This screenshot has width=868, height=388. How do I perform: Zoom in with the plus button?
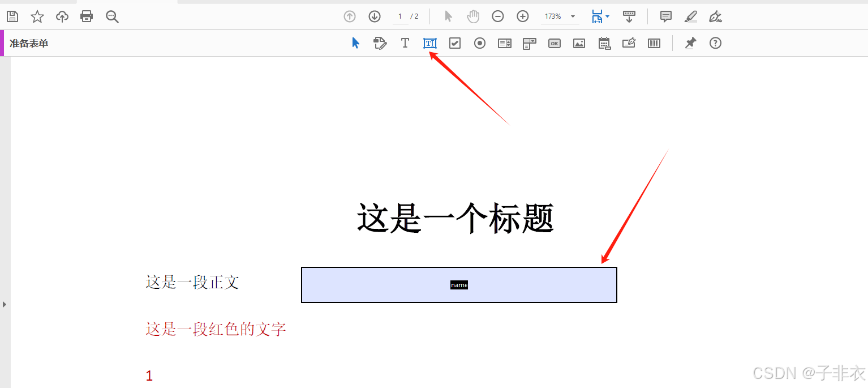click(522, 16)
